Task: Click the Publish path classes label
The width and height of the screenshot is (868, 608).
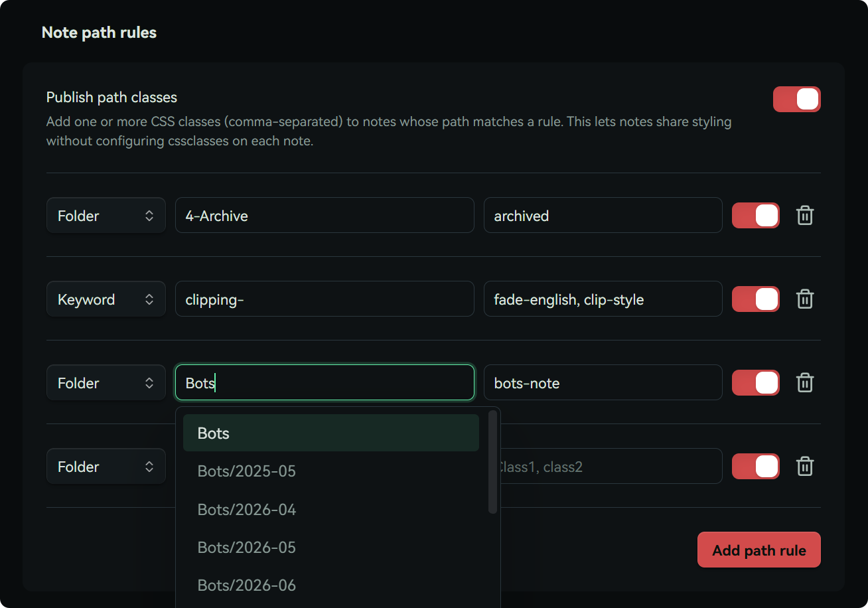Action: [111, 98]
